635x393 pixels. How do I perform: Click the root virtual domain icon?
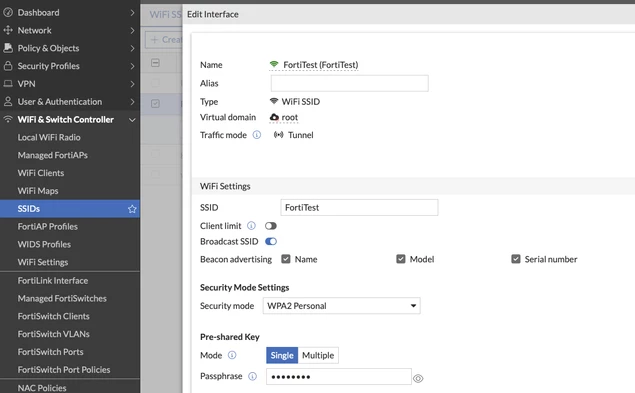click(x=274, y=117)
